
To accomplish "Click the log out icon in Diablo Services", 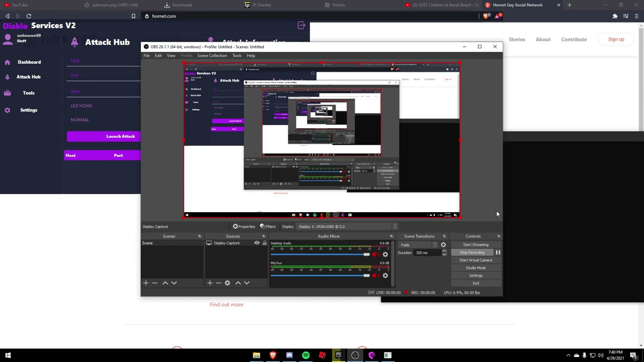I will pos(301,25).
